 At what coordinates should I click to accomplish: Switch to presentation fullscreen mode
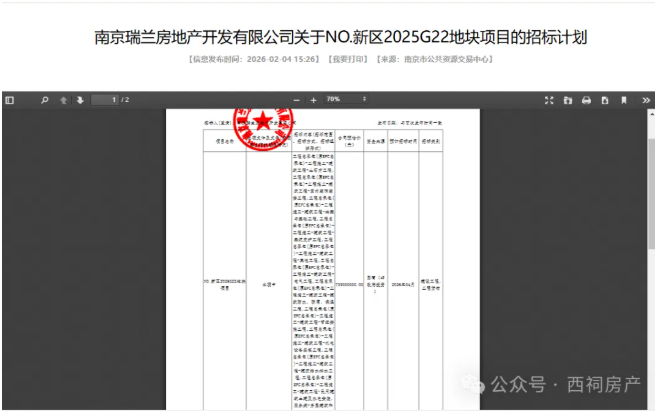coord(549,100)
